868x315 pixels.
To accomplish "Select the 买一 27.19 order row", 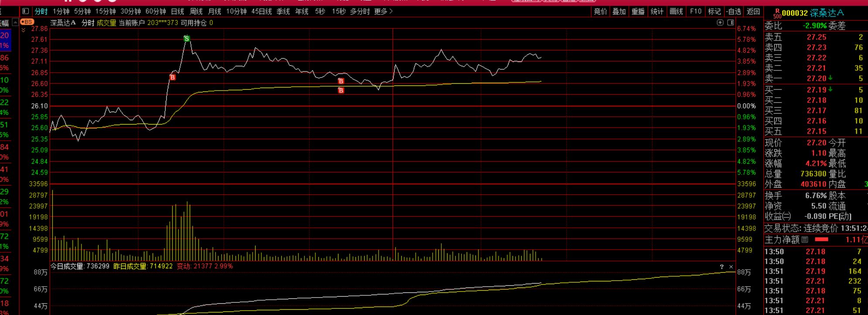I will coord(816,90).
